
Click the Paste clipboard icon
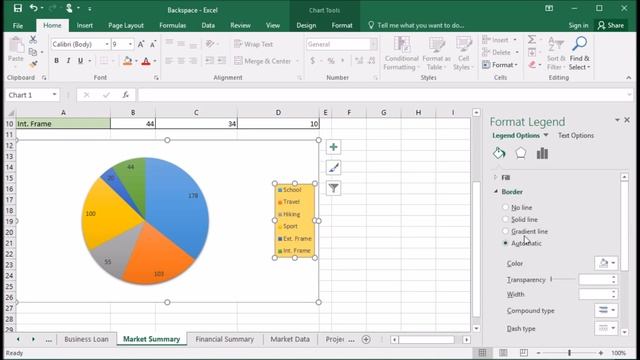tap(16, 45)
